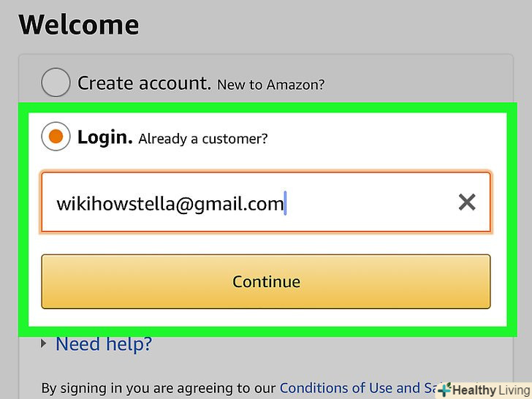Clear the email field with the X icon

coord(467,202)
